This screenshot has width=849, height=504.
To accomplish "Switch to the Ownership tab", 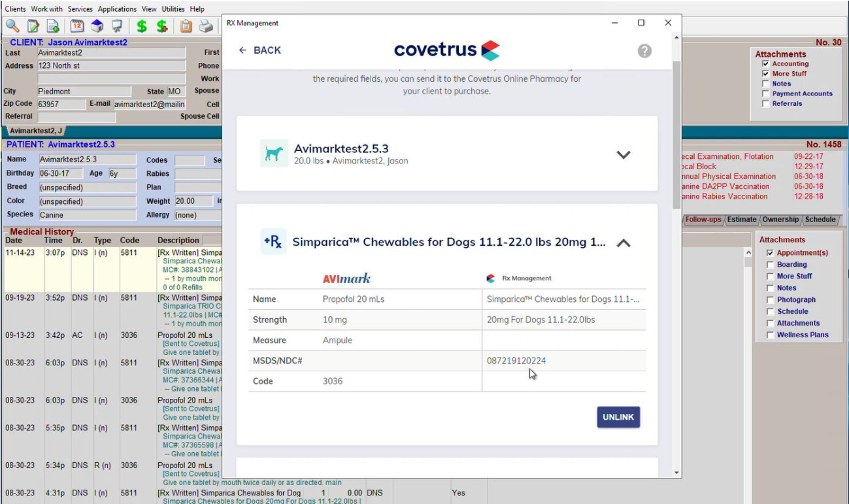I will 780,220.
